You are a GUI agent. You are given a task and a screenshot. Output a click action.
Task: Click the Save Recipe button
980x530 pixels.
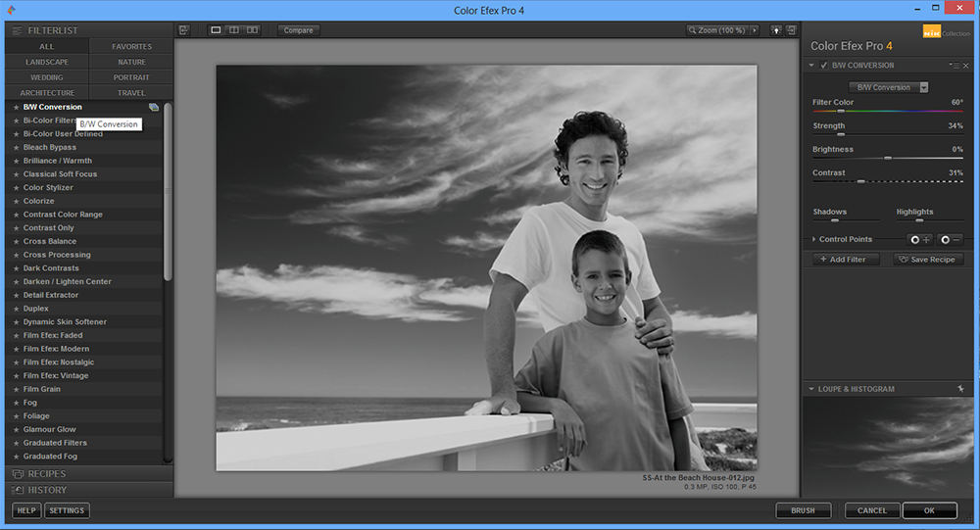click(x=927, y=260)
